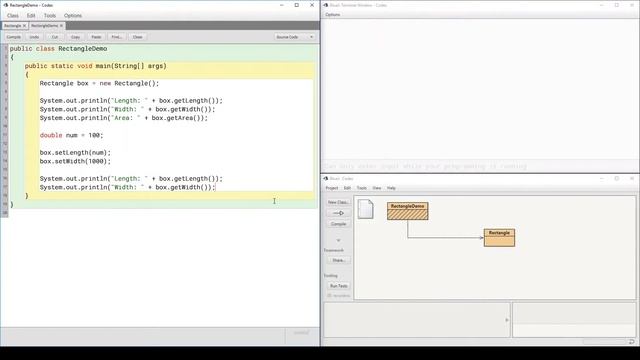
Task: Click the 'double num = 100;' code line
Action: point(71,136)
